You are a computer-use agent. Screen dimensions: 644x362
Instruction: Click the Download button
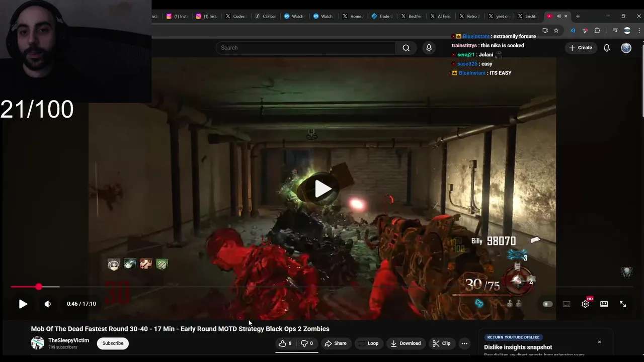pyautogui.click(x=406, y=343)
